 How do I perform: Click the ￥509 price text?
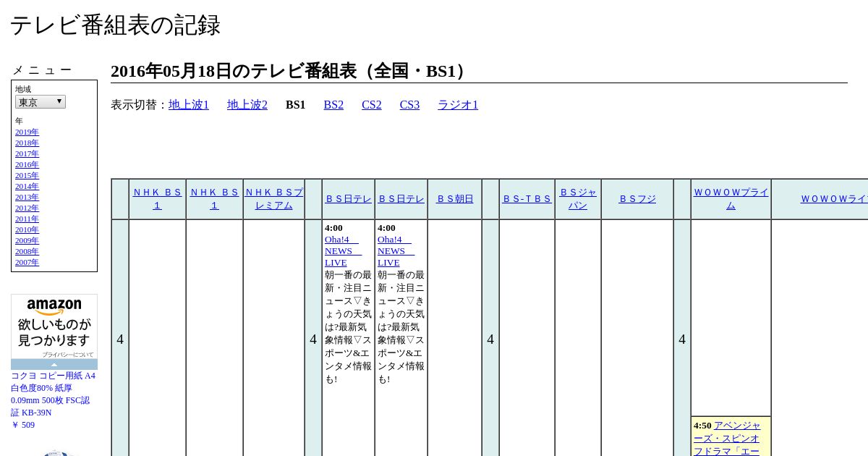pos(23,425)
